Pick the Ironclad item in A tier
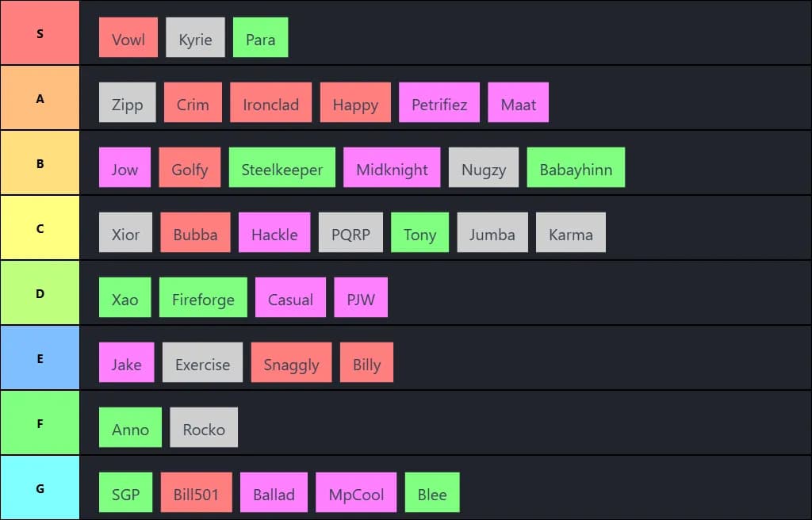Viewport: 812px width, 520px height. pos(270,103)
